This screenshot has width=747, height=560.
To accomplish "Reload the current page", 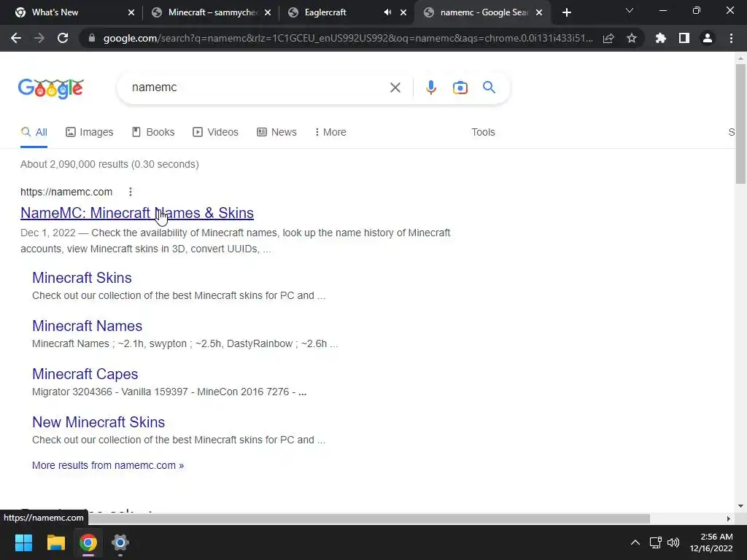I will click(x=63, y=38).
